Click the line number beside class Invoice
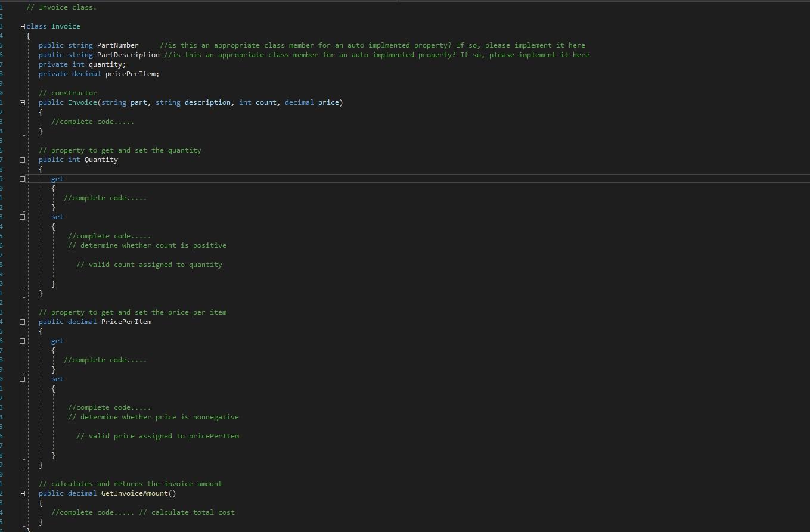This screenshot has width=810, height=532. tap(3, 26)
